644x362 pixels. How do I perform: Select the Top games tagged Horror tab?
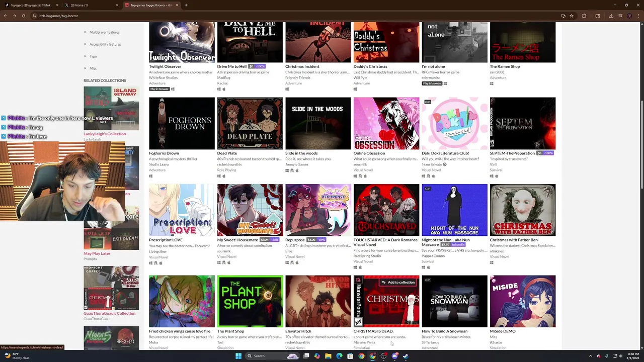(151, 5)
